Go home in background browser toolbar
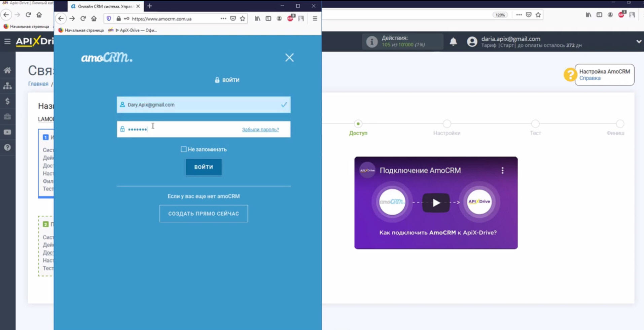 (39, 15)
